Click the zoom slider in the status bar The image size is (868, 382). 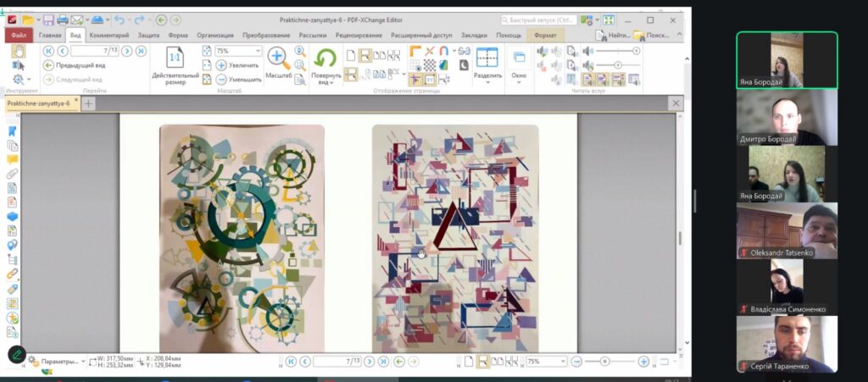click(x=605, y=362)
